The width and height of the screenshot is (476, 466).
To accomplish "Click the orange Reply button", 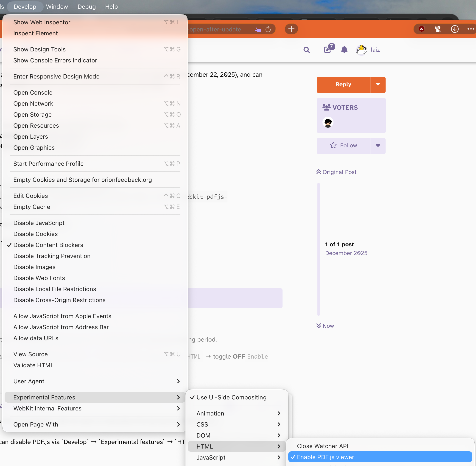I will pyautogui.click(x=343, y=85).
